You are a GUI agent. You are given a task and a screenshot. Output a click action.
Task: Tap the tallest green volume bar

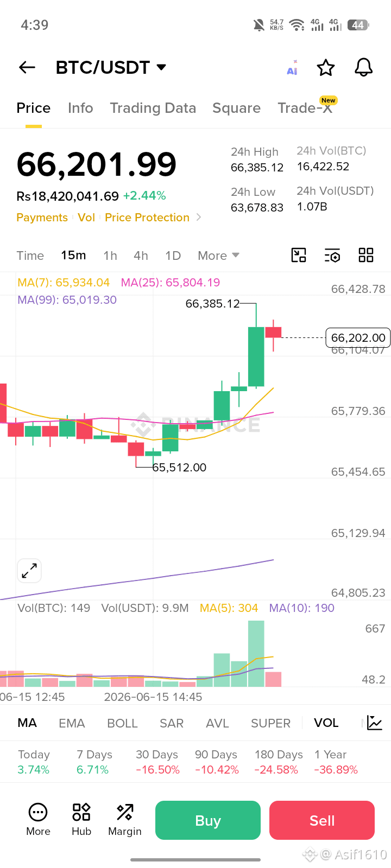point(256,654)
